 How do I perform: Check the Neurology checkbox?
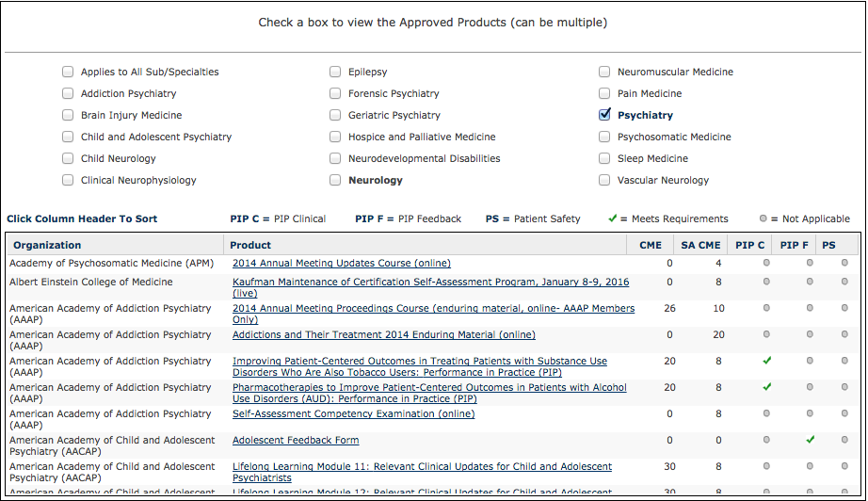point(336,180)
